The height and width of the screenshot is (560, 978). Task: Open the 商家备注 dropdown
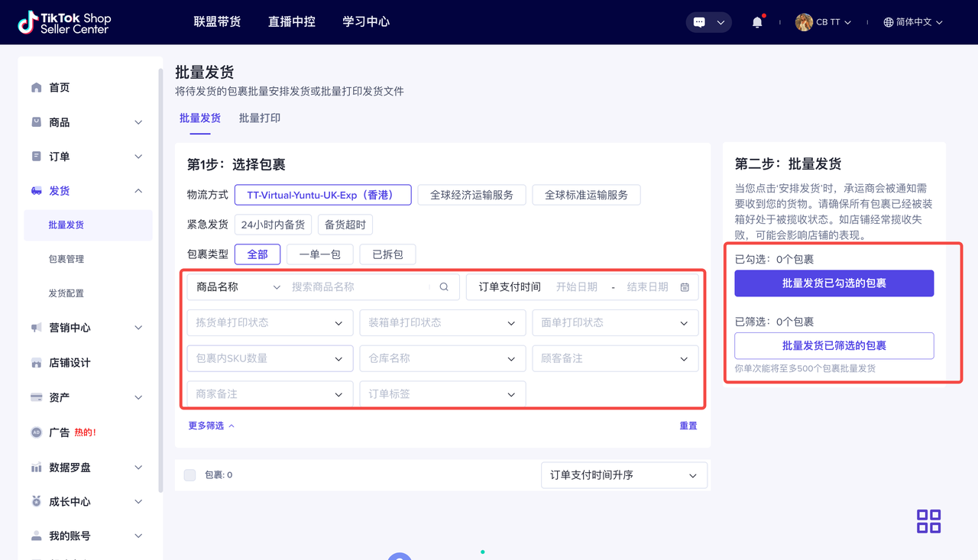[x=270, y=394]
